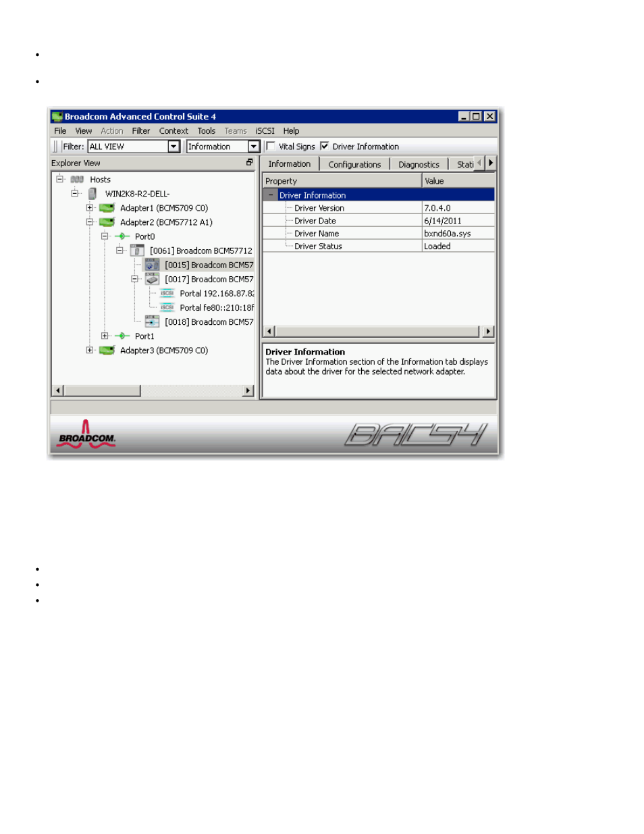Switch to the Configurations tab
The height and width of the screenshot is (834, 644).
tap(354, 164)
